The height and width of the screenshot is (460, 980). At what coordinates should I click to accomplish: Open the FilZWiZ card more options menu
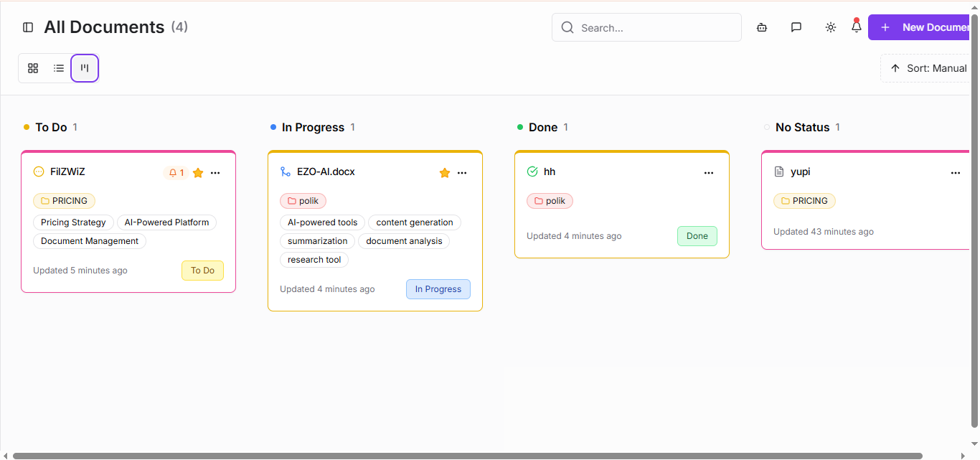215,172
